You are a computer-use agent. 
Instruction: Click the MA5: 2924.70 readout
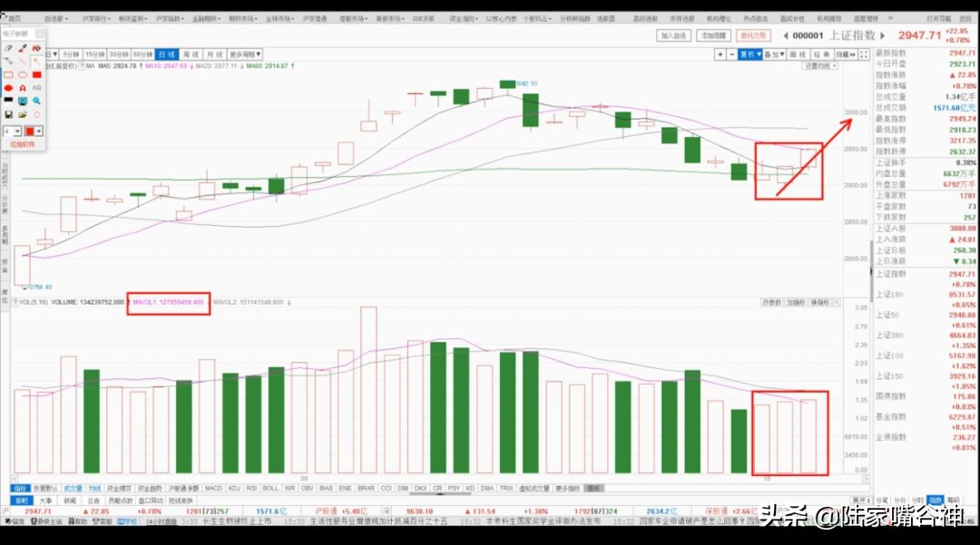(x=117, y=65)
